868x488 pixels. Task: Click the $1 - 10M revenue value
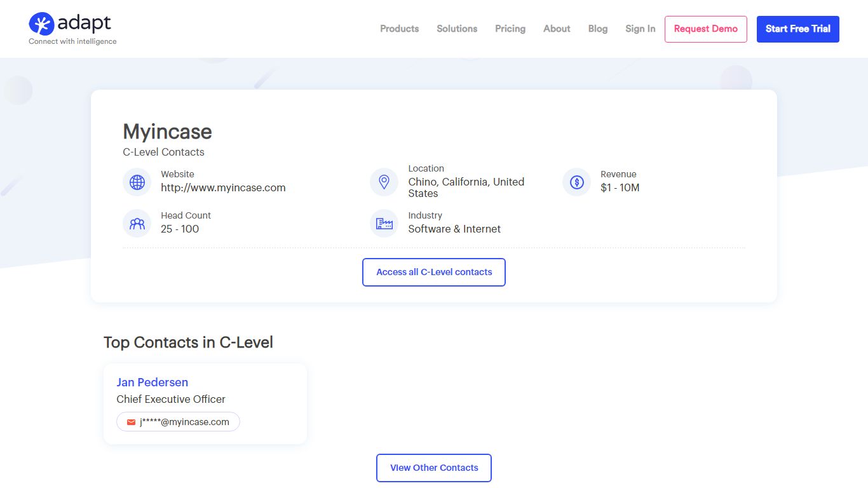pos(620,187)
